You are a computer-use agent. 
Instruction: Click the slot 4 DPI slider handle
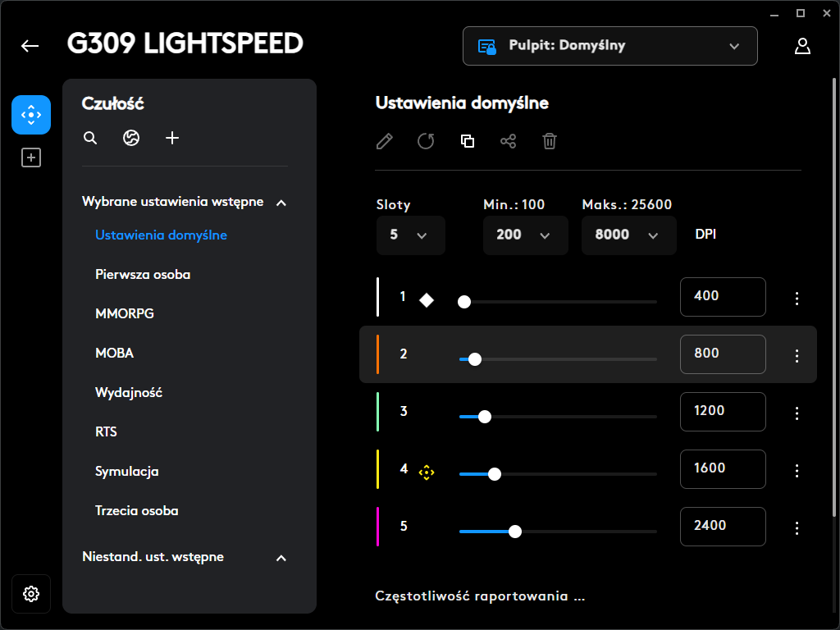pos(495,474)
